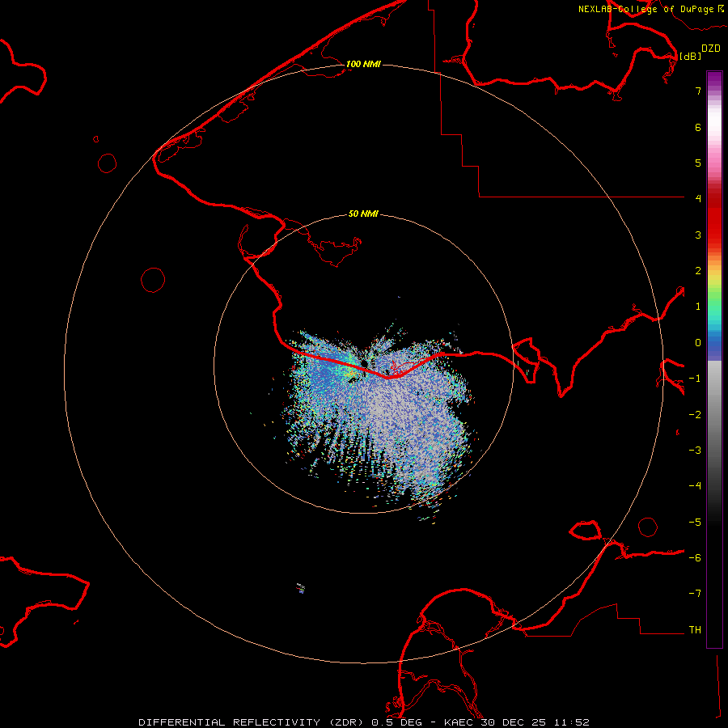Image resolution: width=728 pixels, height=728 pixels.
Task: Click the NEXLAB-College of DuPage credit text
Action: [645, 9]
